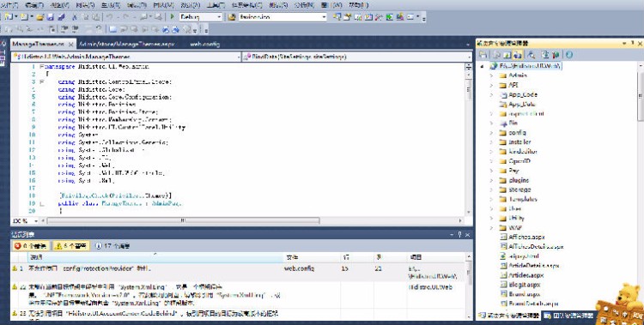
Task: Select the web.config warning row
Action: (x=238, y=273)
